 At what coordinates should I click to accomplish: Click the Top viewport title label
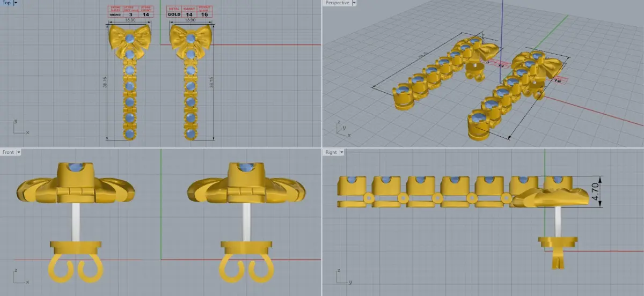(x=6, y=3)
